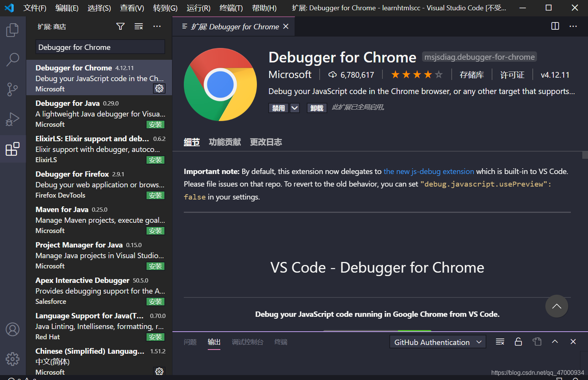Click the Chrome extension logo
This screenshot has height=380, width=588.
(220, 85)
